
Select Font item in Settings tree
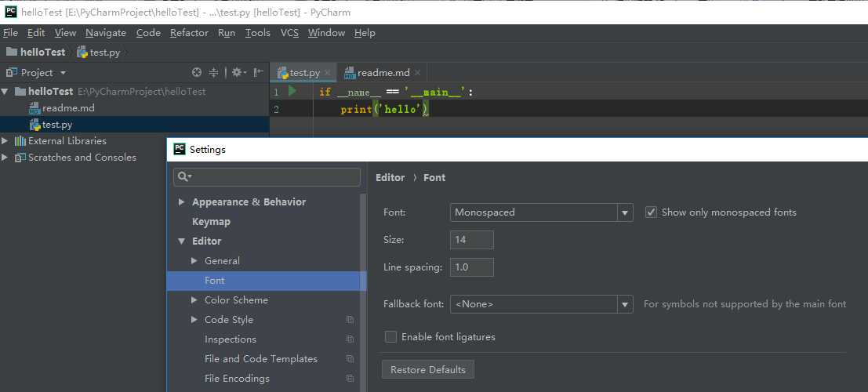click(267, 281)
